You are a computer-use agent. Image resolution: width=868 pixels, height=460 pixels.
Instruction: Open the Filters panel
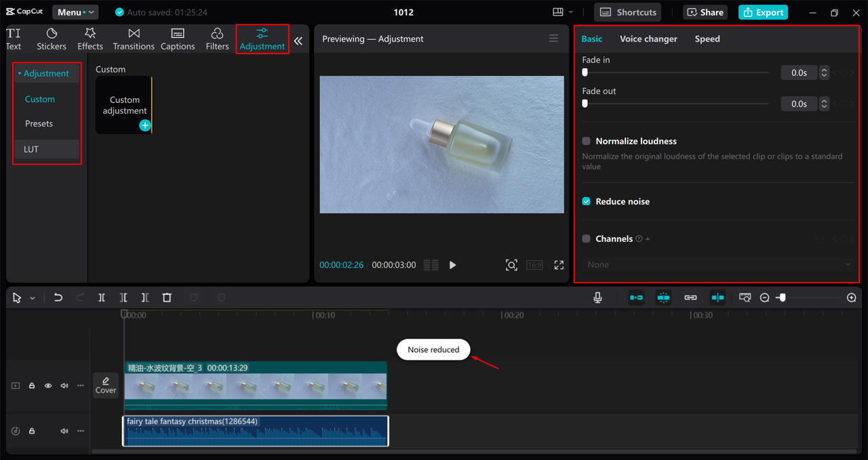tap(217, 39)
